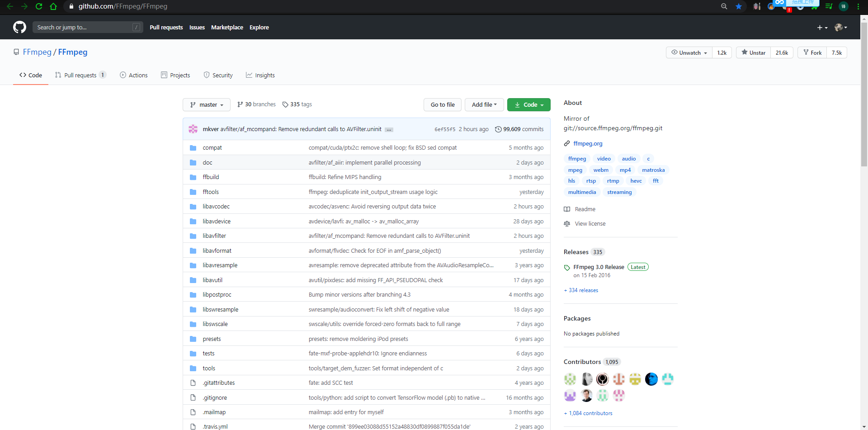The height and width of the screenshot is (430, 868).
Task: Open Explore in the top navigation
Action: (x=259, y=28)
